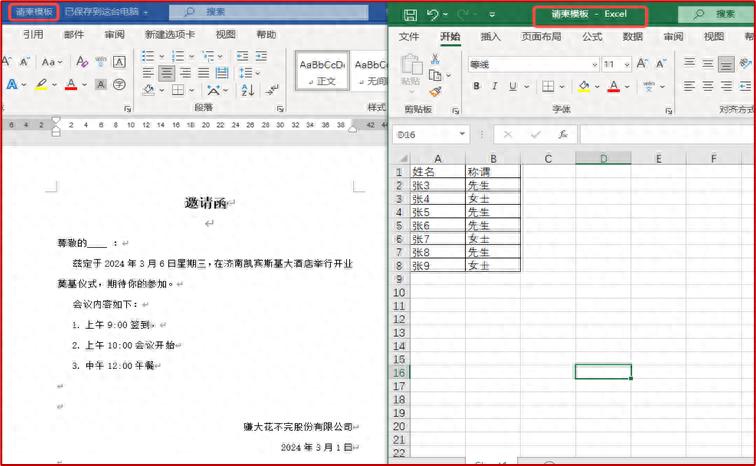
Task: Open the Excel font size dropdown
Action: click(625, 64)
